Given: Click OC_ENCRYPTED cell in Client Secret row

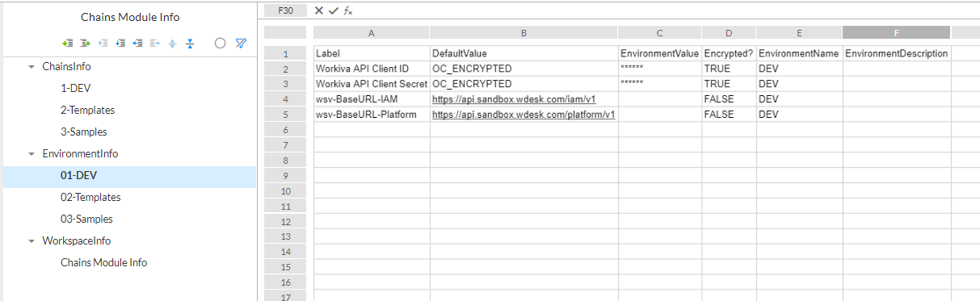Looking at the screenshot, I should point(524,84).
